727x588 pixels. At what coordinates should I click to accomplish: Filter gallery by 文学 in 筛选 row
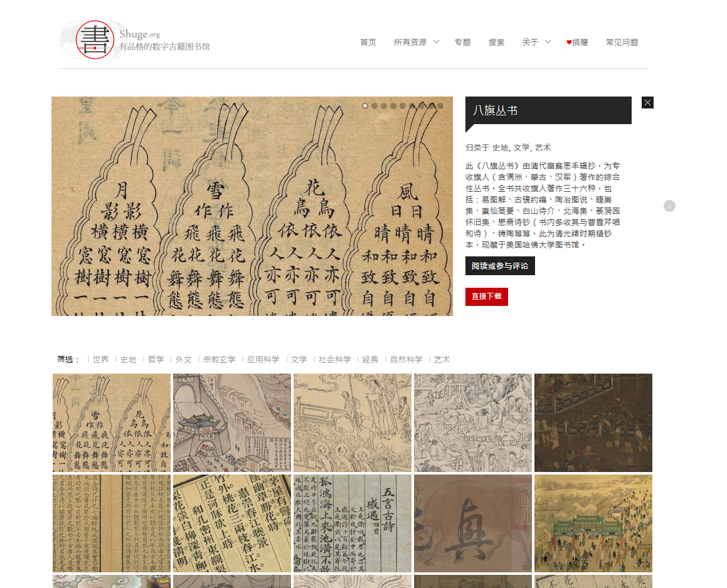299,360
